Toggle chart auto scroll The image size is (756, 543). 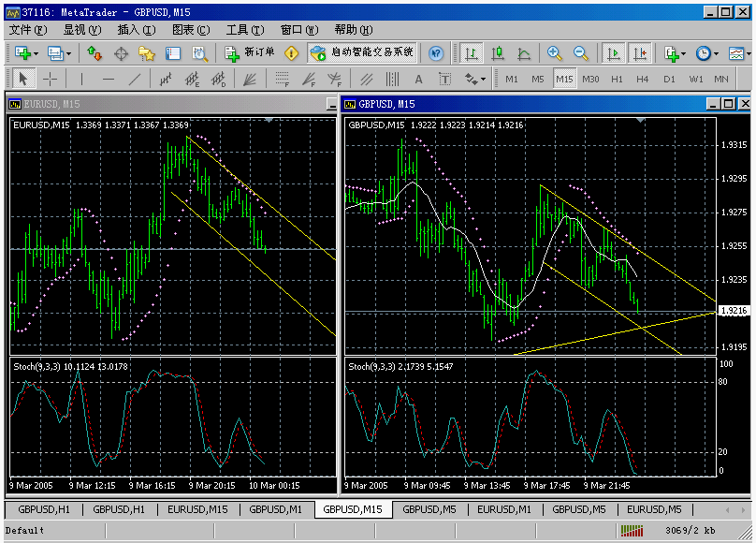pos(613,53)
